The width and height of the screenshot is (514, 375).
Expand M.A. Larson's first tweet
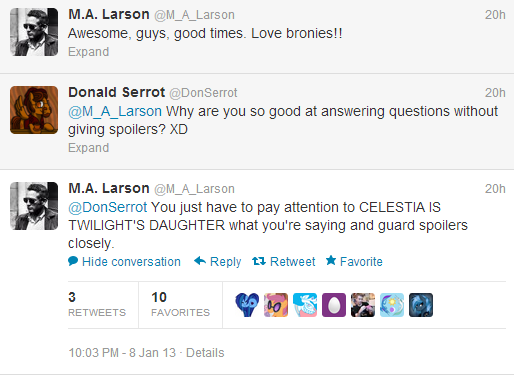click(89, 52)
